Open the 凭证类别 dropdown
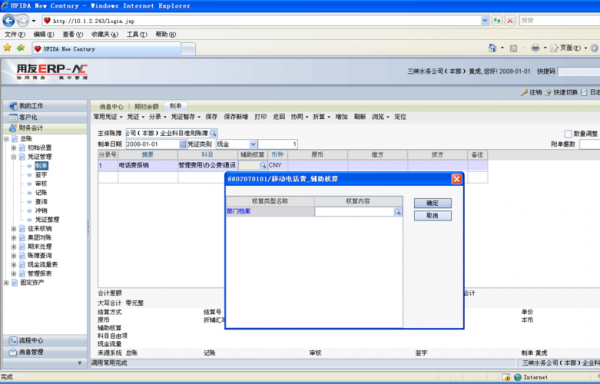Viewport: 600px width, 384px height. [253, 144]
